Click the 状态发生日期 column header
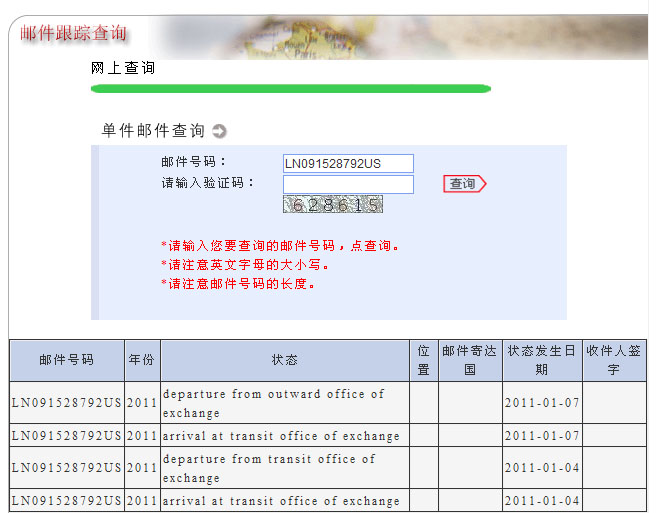 coord(542,360)
